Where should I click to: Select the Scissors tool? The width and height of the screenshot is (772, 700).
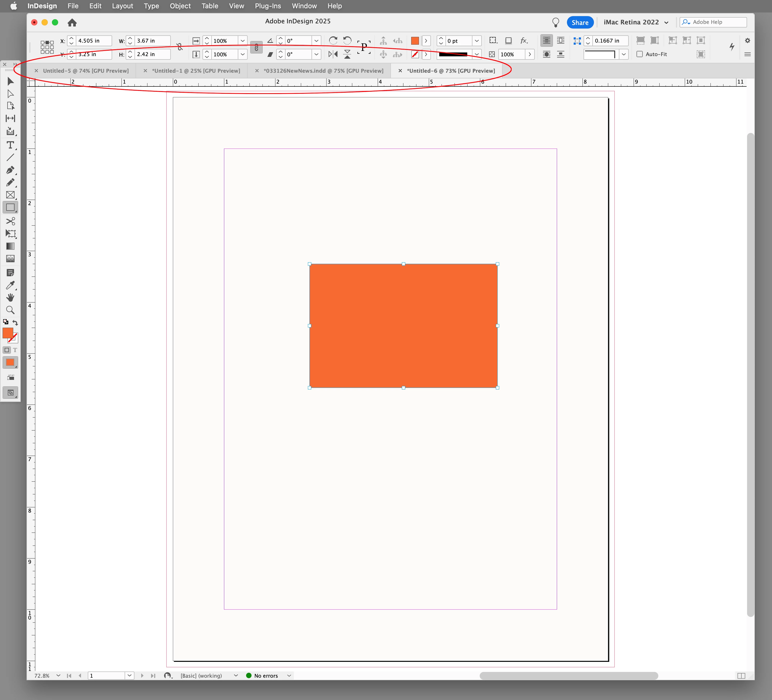10,221
